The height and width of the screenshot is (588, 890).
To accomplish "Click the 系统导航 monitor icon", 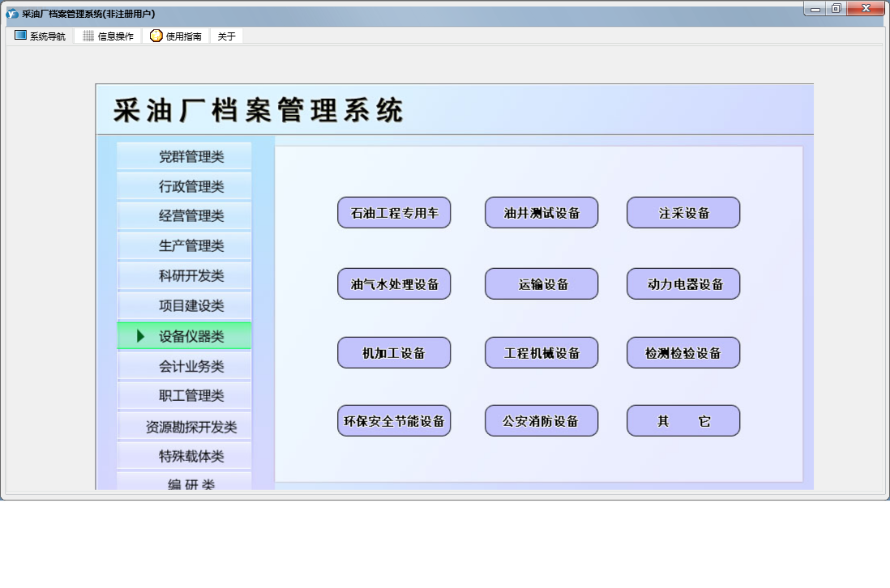I will click(x=20, y=35).
